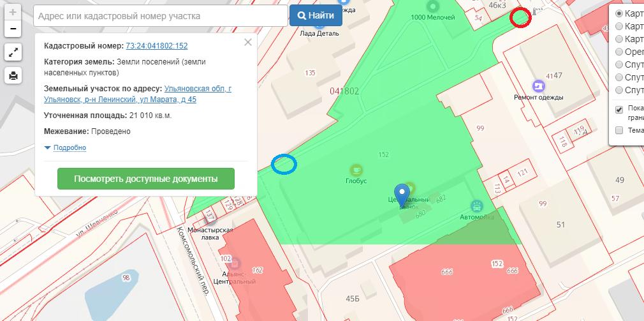Click the blue location pin marker

point(401,193)
